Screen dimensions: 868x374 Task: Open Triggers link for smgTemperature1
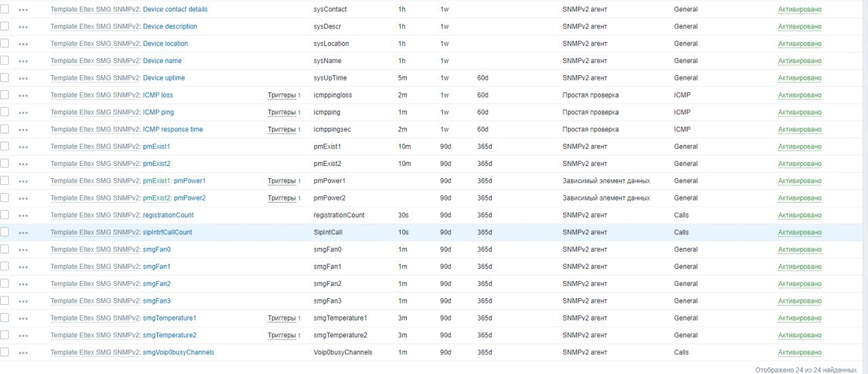coord(281,318)
